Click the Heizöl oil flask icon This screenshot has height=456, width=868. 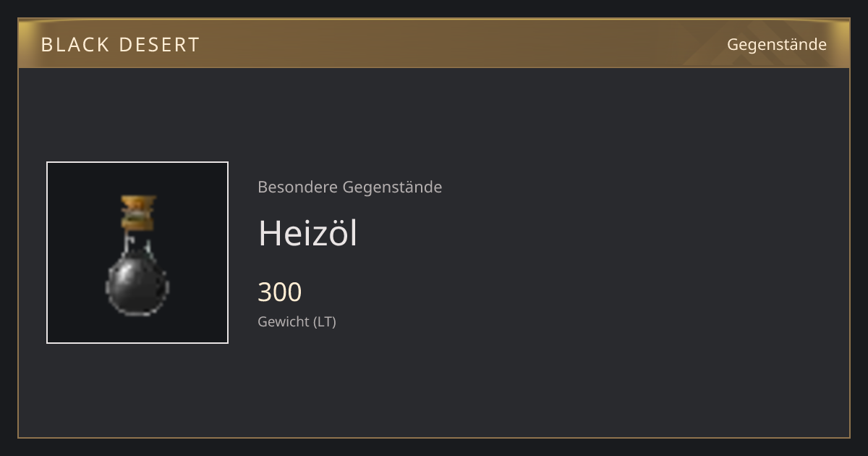[x=137, y=255]
